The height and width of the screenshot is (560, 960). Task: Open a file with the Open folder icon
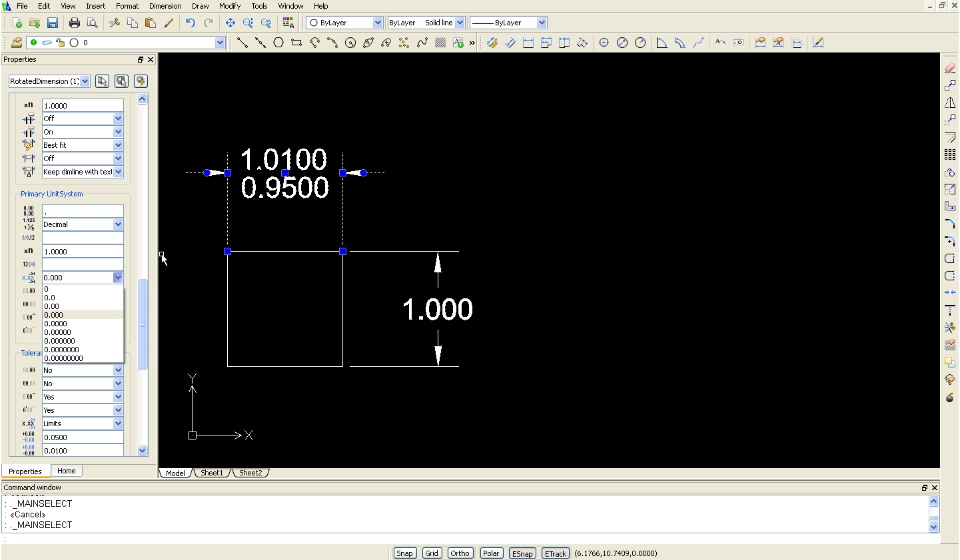click(34, 23)
